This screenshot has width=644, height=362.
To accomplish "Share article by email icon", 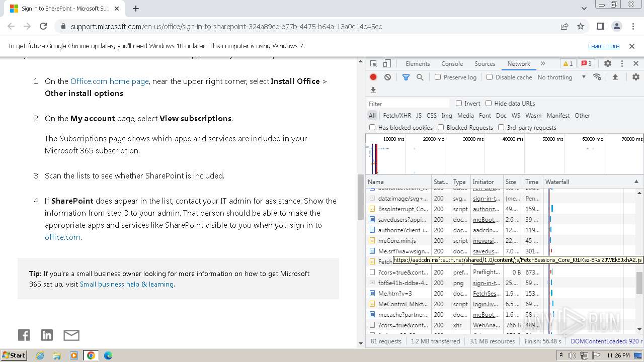I will tap(71, 335).
